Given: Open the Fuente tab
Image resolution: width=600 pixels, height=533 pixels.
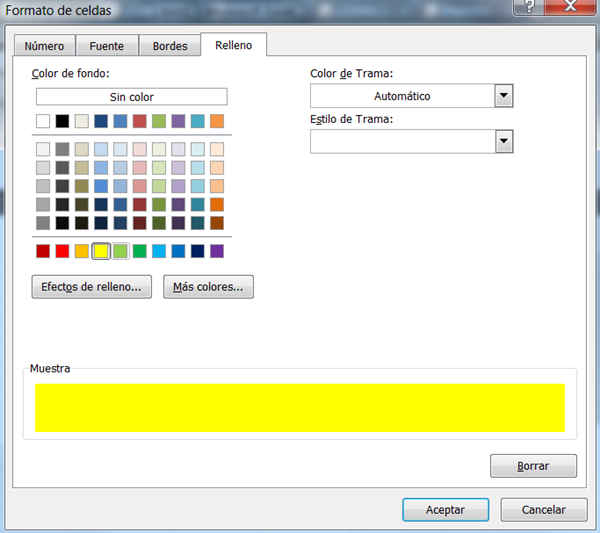Looking at the screenshot, I should pyautogui.click(x=107, y=46).
